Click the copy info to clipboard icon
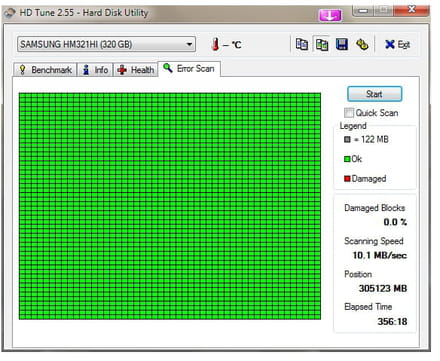Image resolution: width=440 pixels, height=361 pixels. tap(302, 44)
